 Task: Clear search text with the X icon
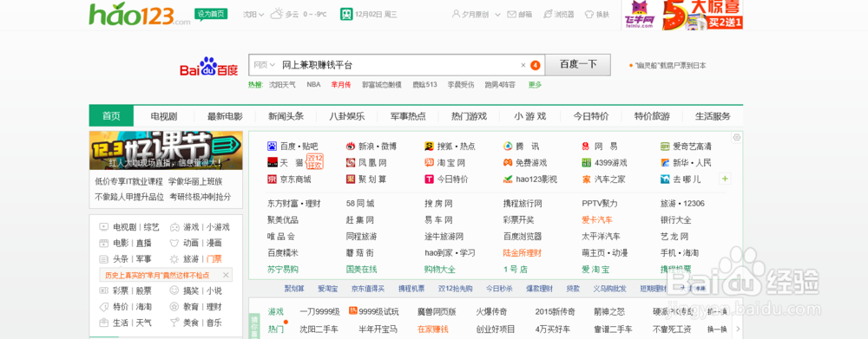click(523, 65)
